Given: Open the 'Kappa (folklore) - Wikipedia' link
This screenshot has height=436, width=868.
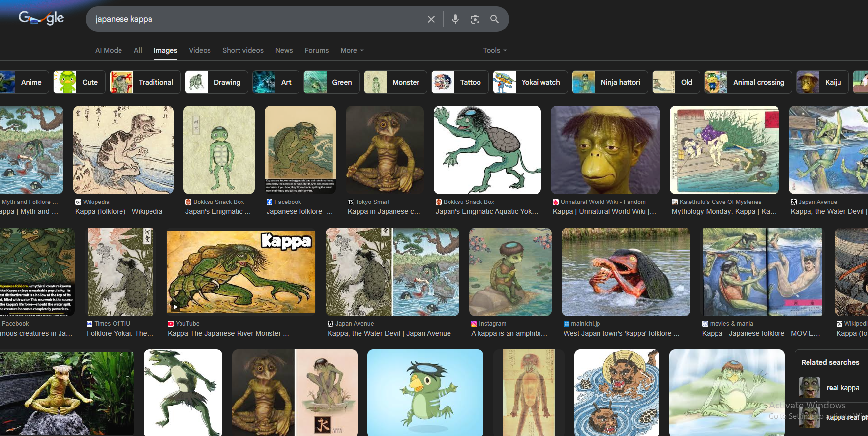Looking at the screenshot, I should [119, 211].
